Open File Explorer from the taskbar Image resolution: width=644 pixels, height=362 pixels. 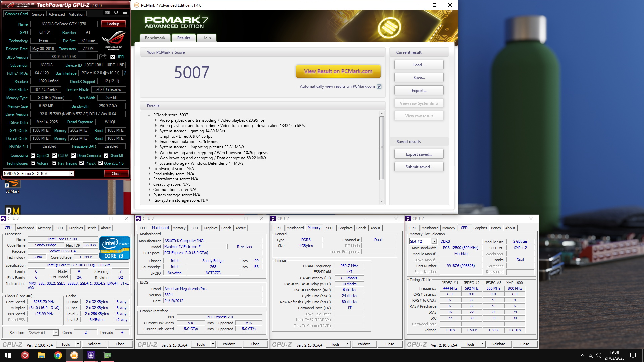(41, 355)
